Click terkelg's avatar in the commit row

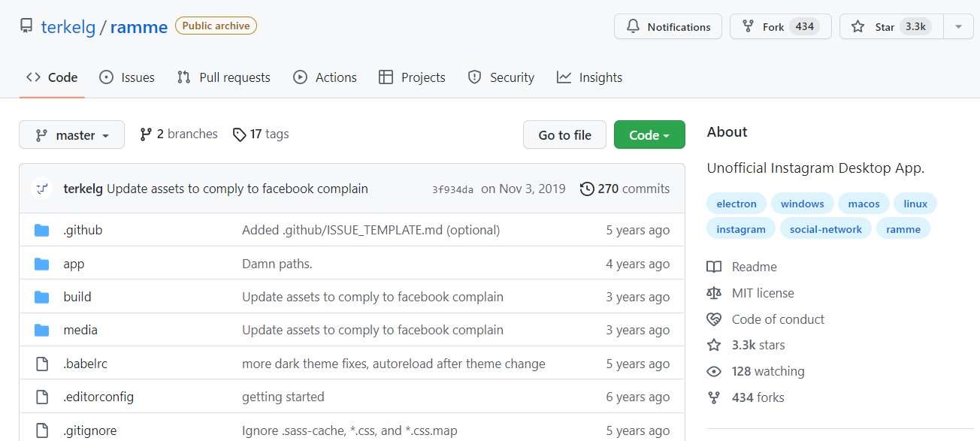[x=43, y=189]
